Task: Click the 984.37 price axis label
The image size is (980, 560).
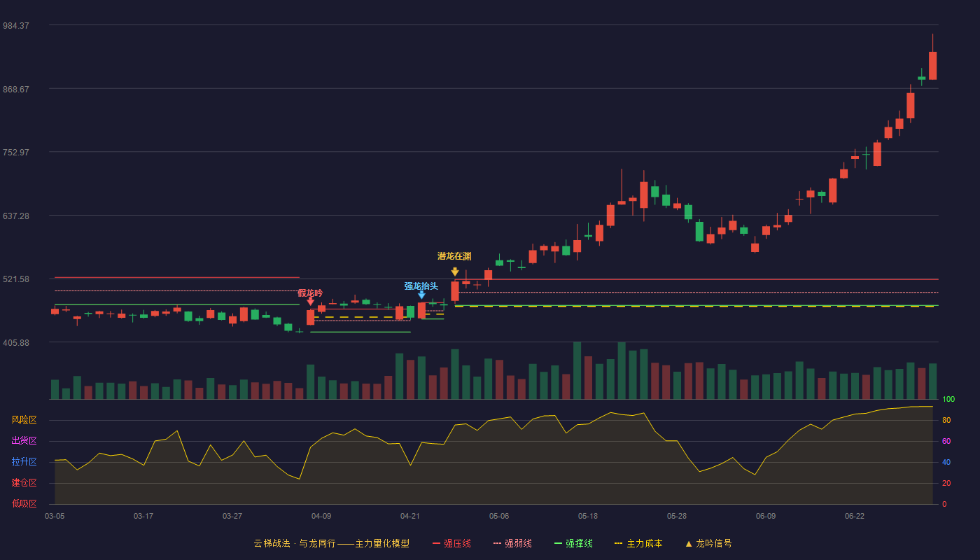Action: tap(16, 25)
